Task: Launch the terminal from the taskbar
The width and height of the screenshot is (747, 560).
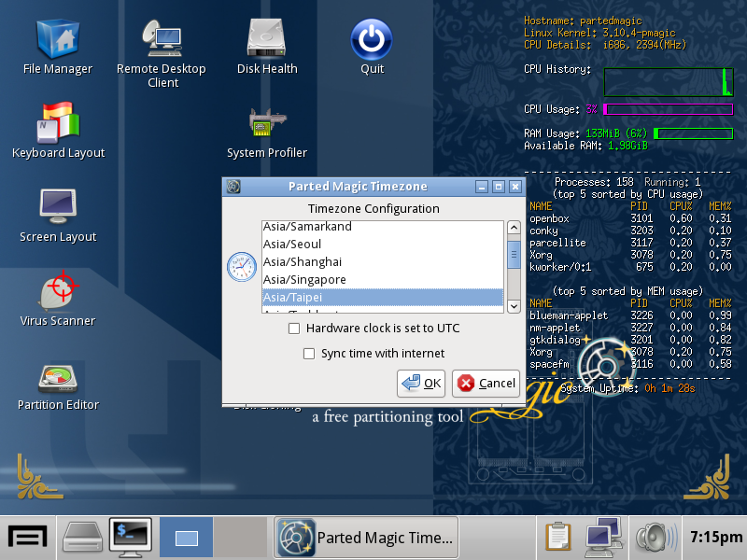Action: pyautogui.click(x=130, y=537)
